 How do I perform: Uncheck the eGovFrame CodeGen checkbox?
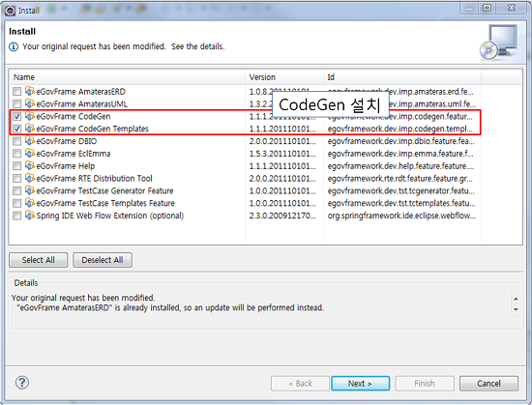17,116
